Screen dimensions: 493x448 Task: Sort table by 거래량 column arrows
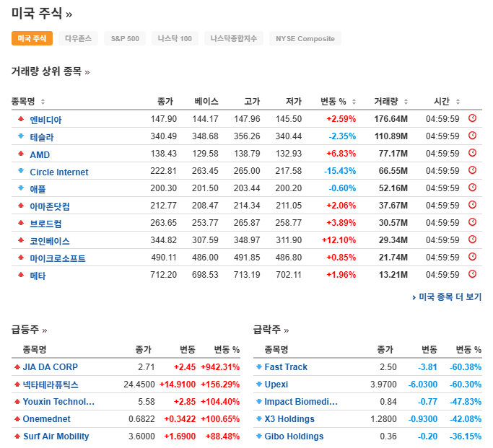click(406, 102)
